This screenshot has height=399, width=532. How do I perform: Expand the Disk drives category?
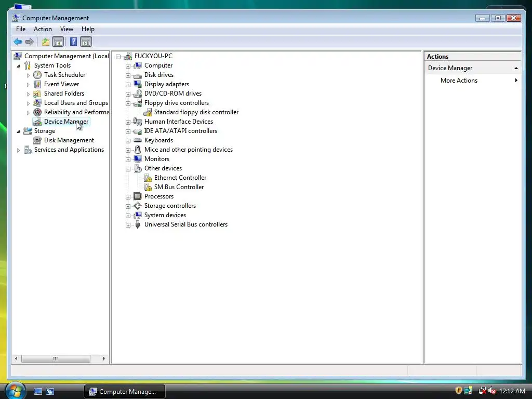128,75
